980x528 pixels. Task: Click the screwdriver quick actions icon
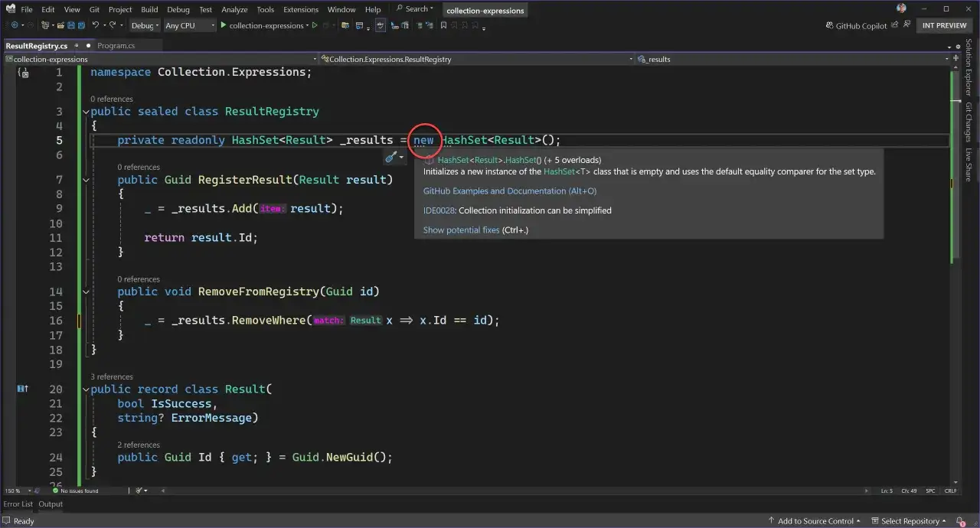391,158
